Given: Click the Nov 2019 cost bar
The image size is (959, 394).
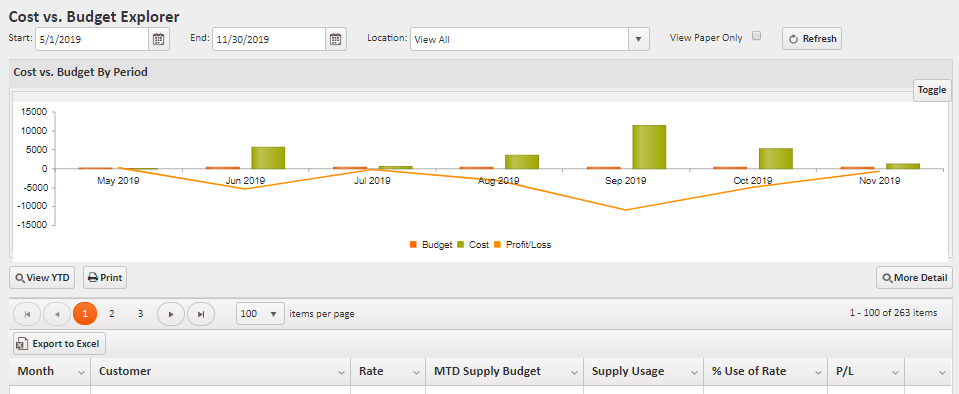Looking at the screenshot, I should (x=903, y=166).
